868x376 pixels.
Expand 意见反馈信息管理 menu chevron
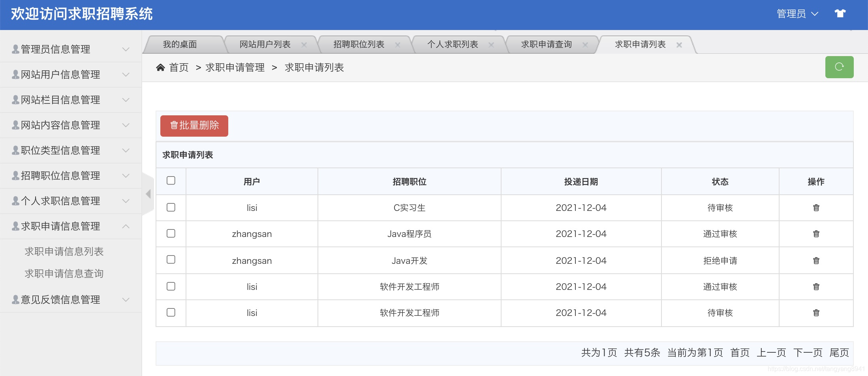coord(126,300)
